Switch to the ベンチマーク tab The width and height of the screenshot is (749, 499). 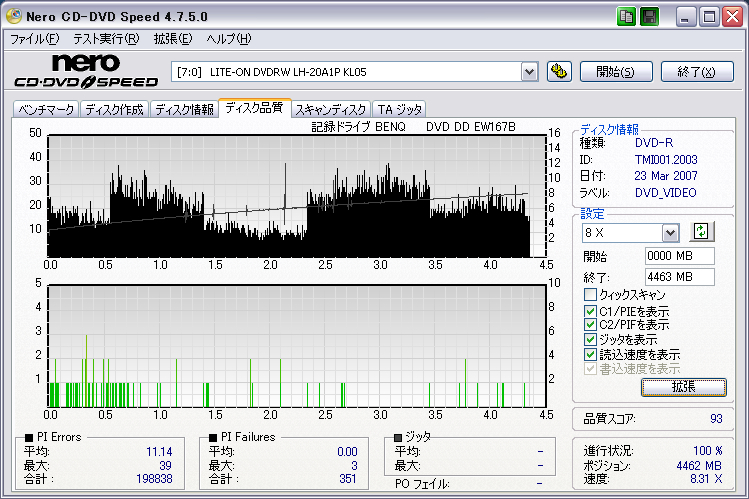tap(46, 109)
